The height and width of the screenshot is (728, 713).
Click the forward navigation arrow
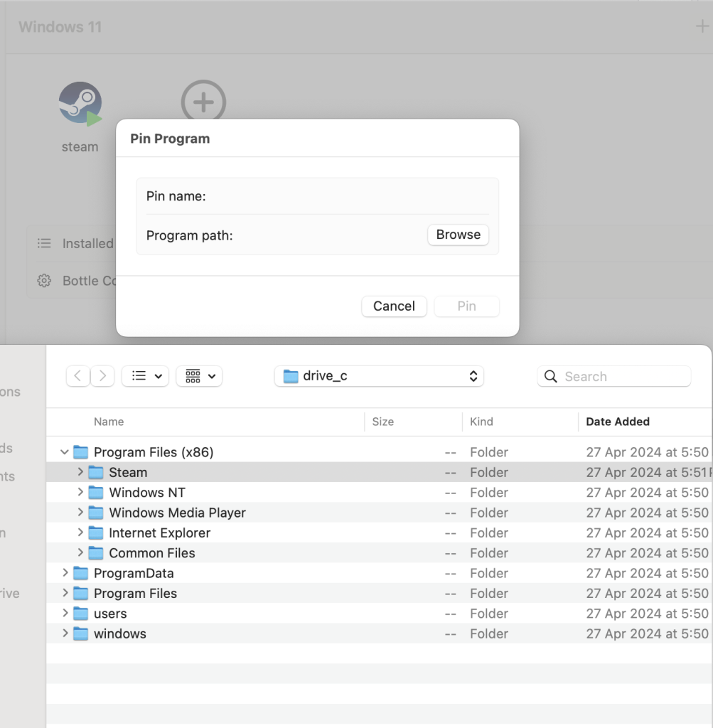coord(102,376)
